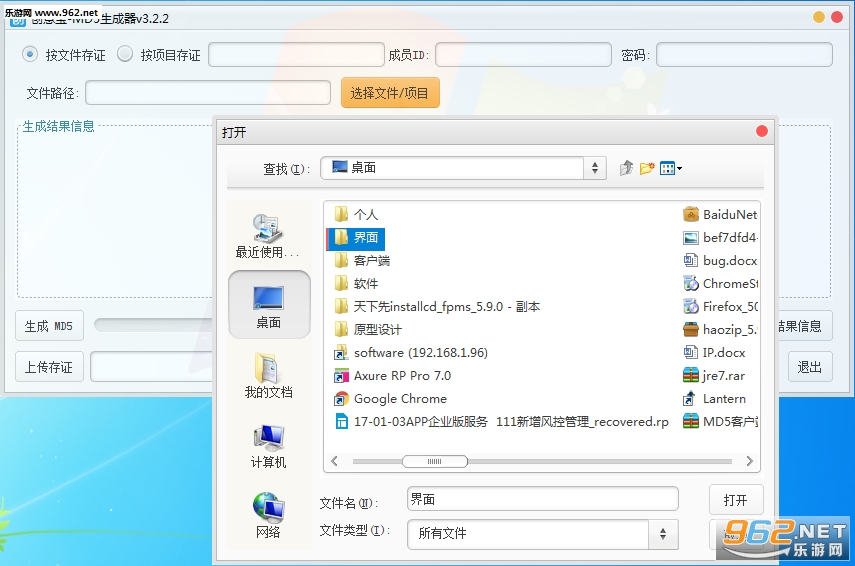Screen dimensions: 855x566
Task: Click the horizontal scrollbar thumb
Action: (x=435, y=461)
